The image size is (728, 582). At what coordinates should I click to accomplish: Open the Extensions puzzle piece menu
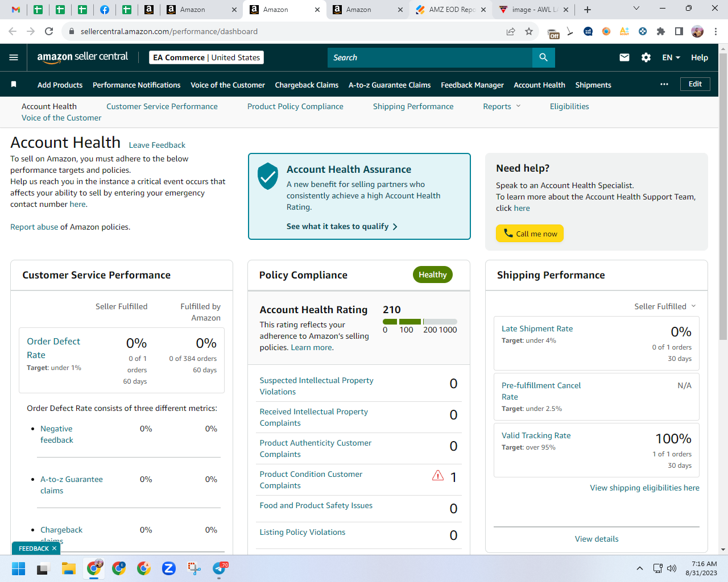[x=661, y=31]
